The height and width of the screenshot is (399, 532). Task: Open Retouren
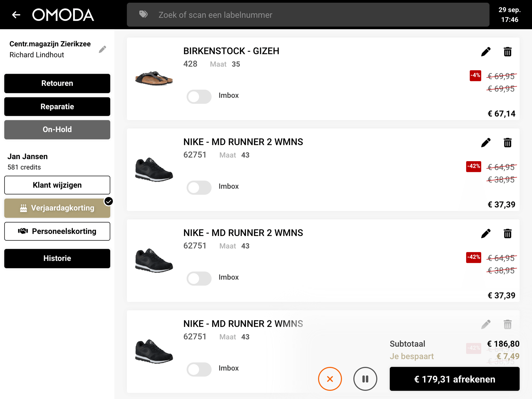57,83
